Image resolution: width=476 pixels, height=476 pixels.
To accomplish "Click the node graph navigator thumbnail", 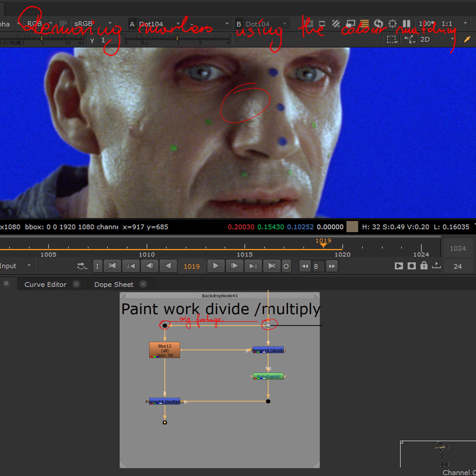I will [438, 454].
